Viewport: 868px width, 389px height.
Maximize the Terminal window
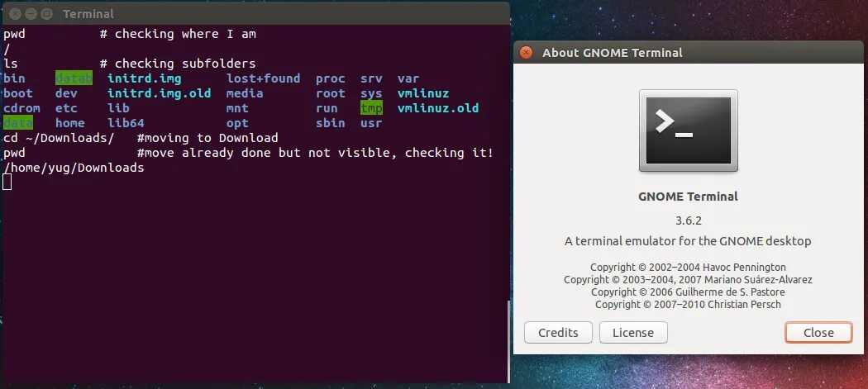point(47,14)
